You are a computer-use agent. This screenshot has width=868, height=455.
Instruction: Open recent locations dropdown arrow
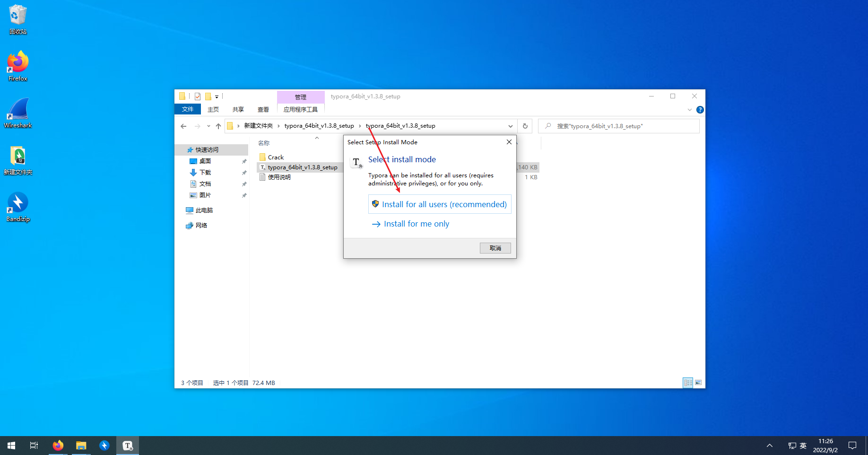tap(208, 126)
